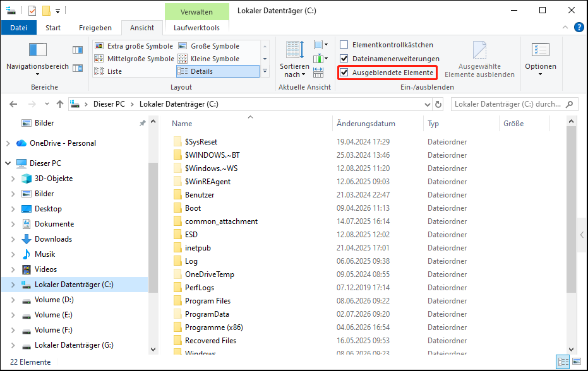Sort by Änderungsdatum column header

[366, 124]
